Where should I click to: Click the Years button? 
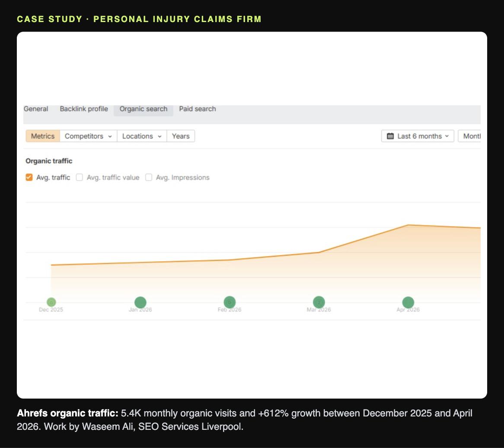point(181,136)
